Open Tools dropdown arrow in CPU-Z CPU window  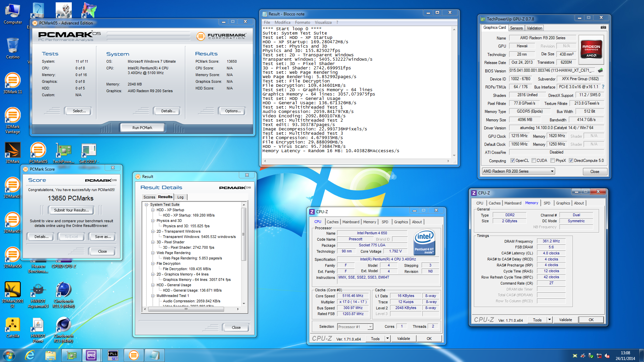point(387,339)
